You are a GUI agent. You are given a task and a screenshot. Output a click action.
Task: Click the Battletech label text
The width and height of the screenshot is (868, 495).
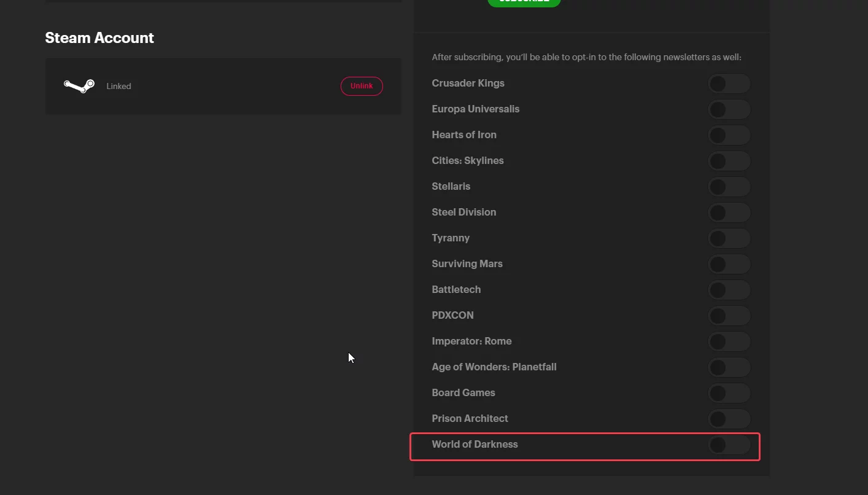(x=456, y=289)
